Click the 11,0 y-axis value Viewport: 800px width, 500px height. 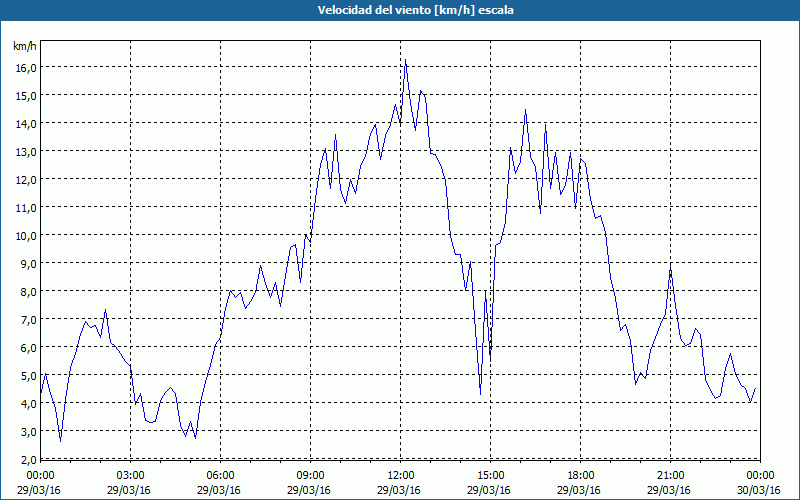[27, 208]
